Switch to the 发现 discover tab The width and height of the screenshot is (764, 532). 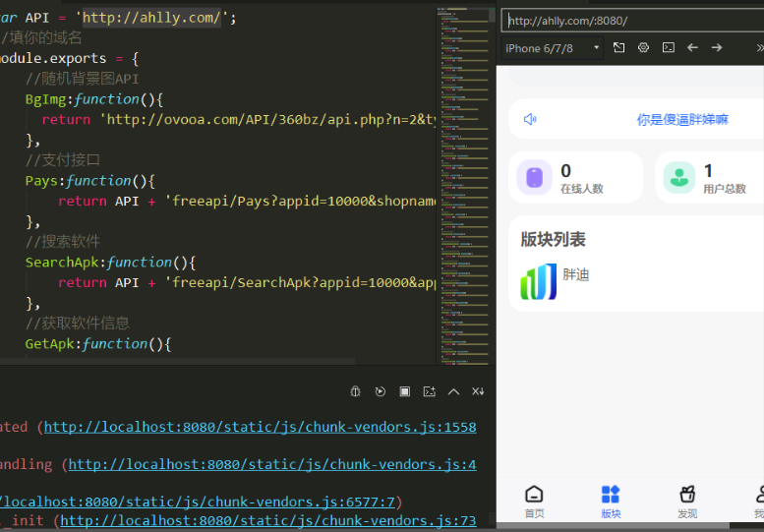coord(687,501)
